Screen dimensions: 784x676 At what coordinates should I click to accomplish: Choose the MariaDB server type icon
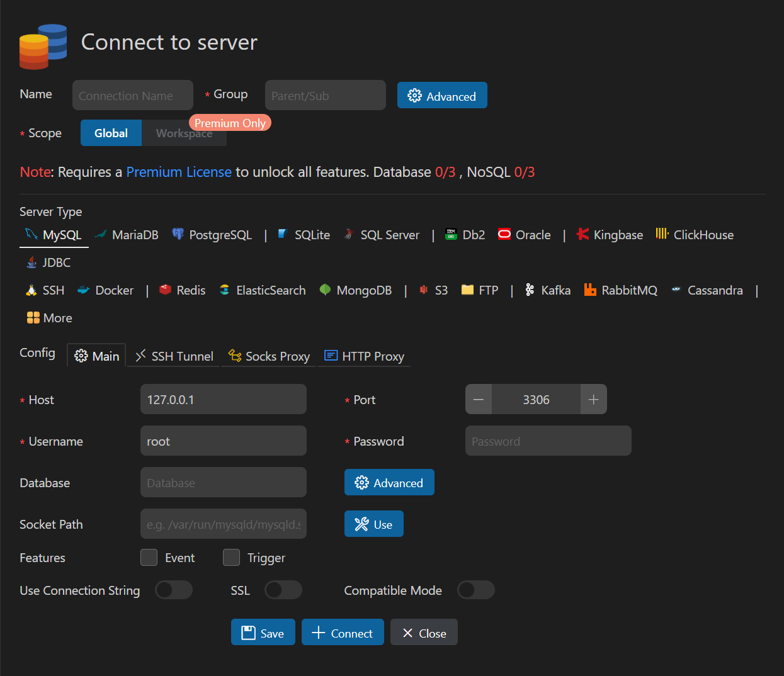[x=101, y=234]
